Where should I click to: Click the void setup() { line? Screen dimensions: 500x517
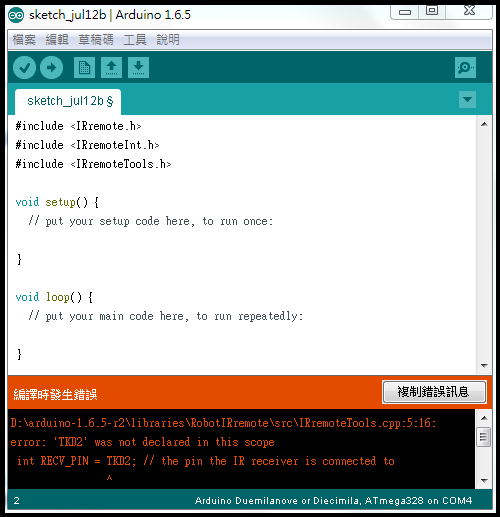pos(57,202)
